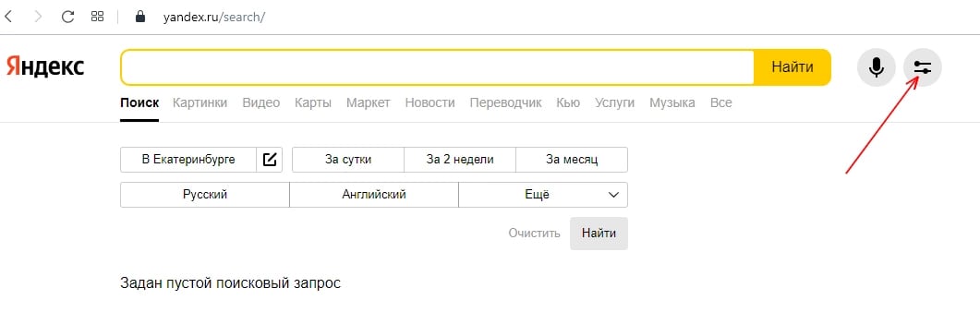Open the search filter settings icon
Screen dimensions: 980x336
[x=923, y=67]
